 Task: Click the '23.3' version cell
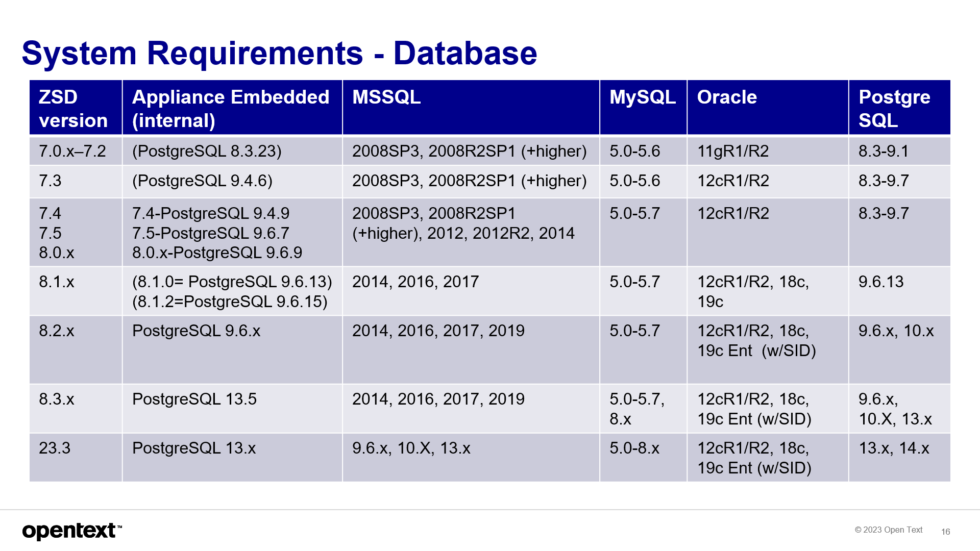coord(76,458)
